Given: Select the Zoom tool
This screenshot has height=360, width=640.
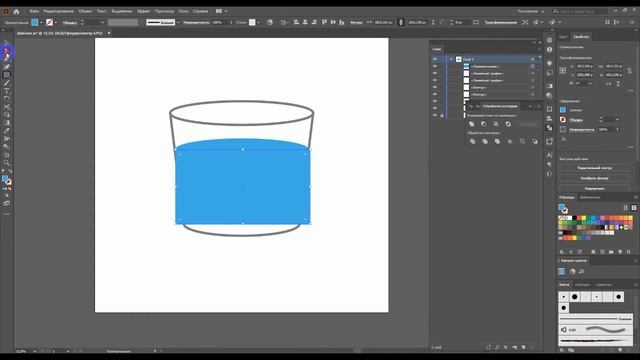Looking at the screenshot, I should click(7, 163).
